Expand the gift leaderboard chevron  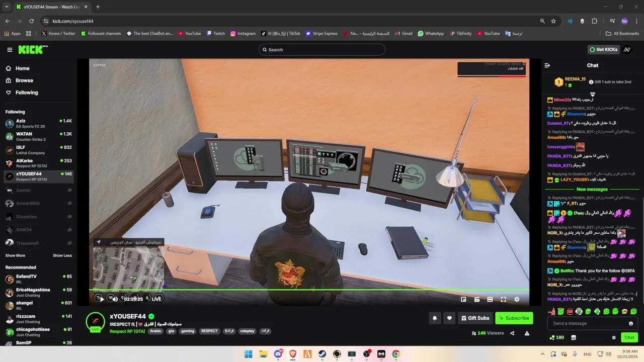593,95
